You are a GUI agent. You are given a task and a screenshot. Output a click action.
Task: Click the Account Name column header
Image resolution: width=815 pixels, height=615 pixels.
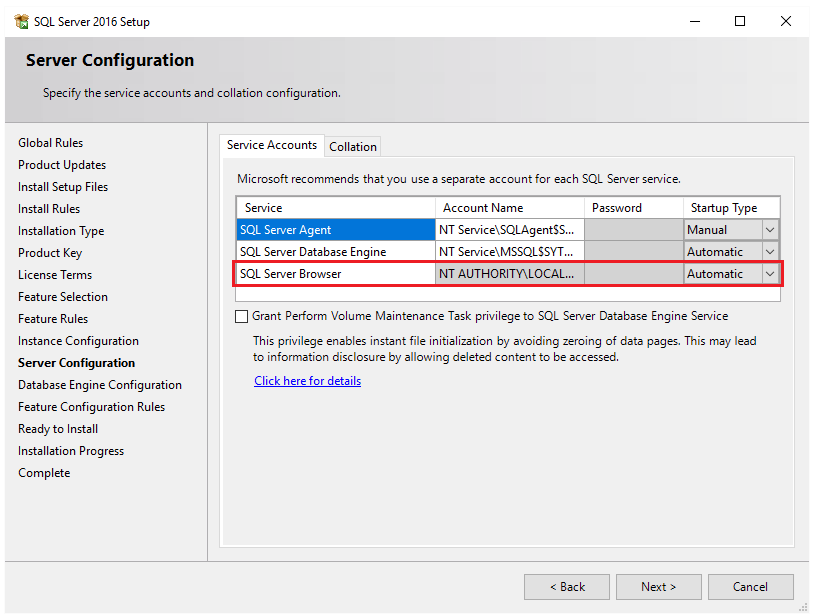(509, 208)
